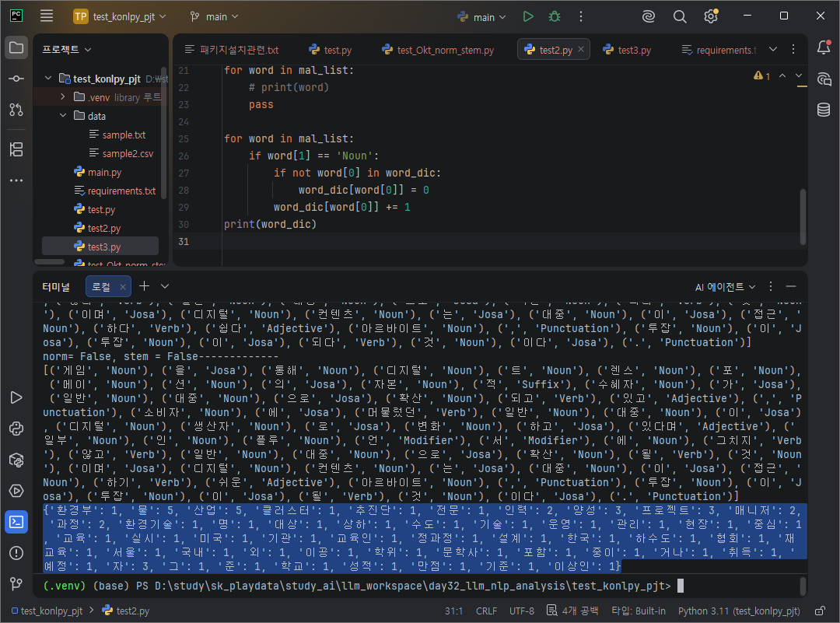The image size is (840, 623).
Task: Click the project tree horizontal scrollbar
Action: pyautogui.click(x=50, y=262)
